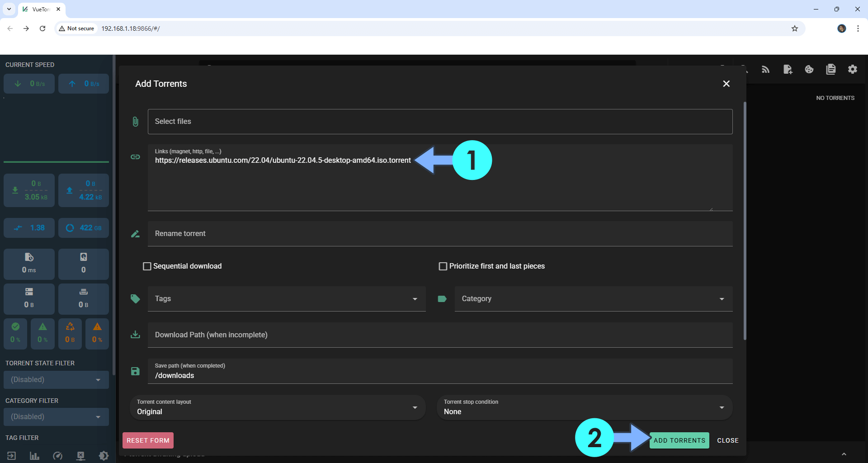Open settings gear icon in VueTorrent toolbar
The image size is (868, 463).
(x=853, y=69)
